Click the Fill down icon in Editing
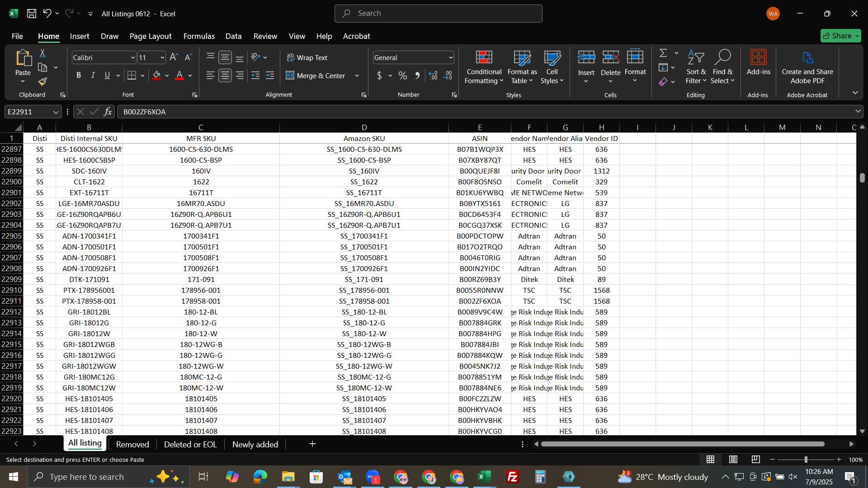 663,67
